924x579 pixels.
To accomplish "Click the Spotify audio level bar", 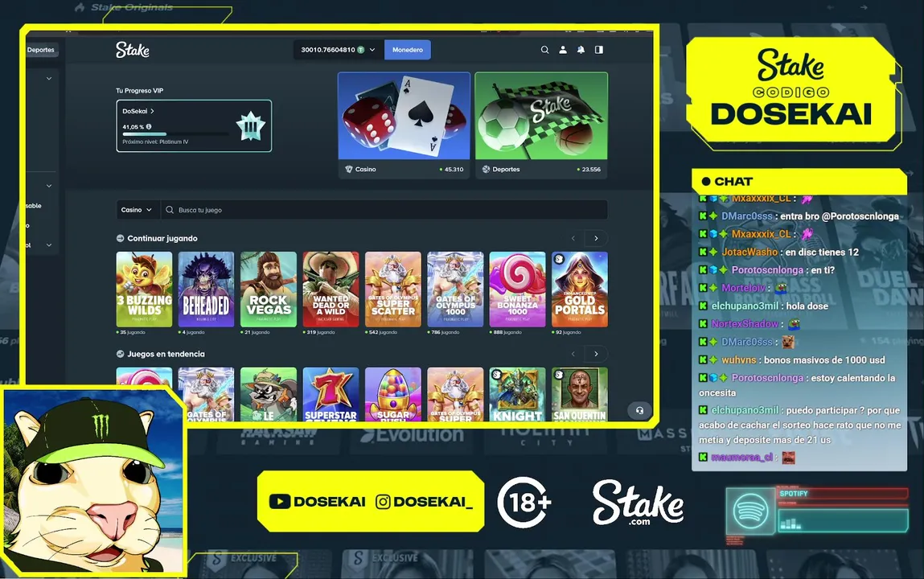I will [843, 521].
